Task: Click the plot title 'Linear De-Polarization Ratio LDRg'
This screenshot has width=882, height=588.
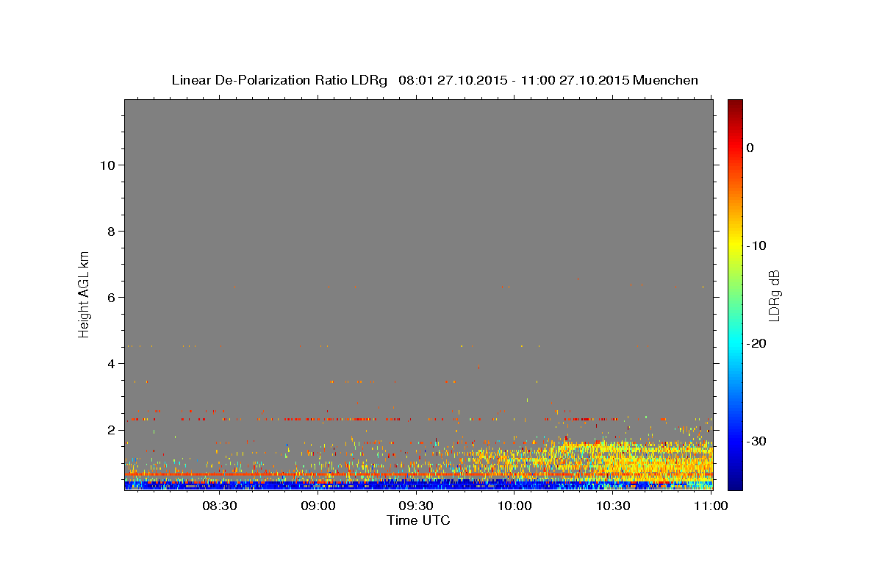Action: pos(279,80)
